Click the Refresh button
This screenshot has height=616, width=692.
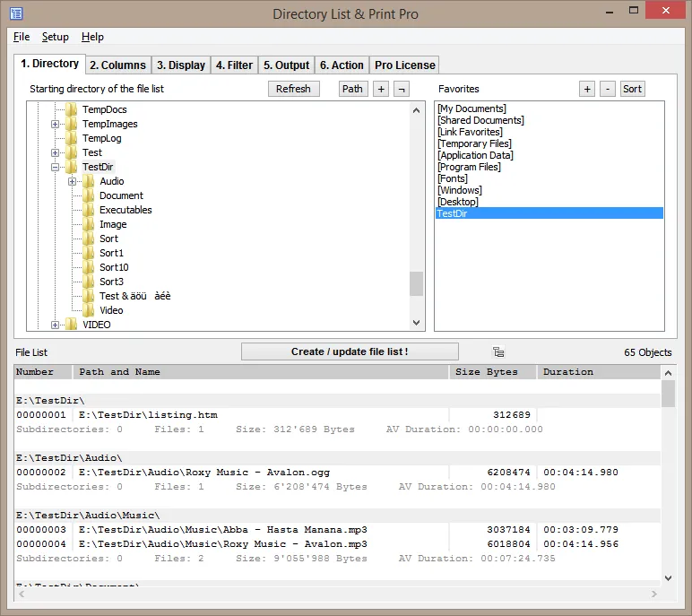(x=293, y=89)
